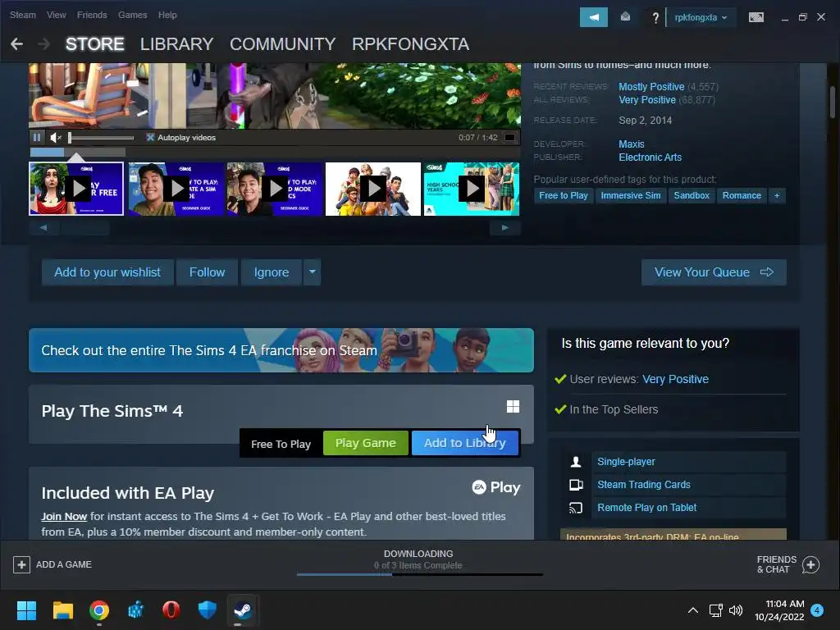Unmute the trailer volume icon
Viewport: 840px width, 630px height.
tap(56, 138)
